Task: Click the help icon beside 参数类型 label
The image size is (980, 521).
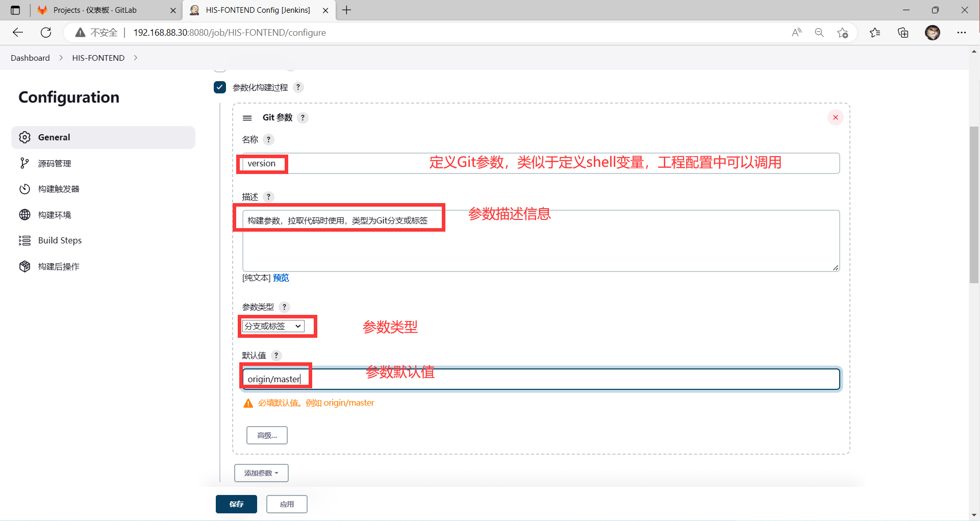Action: tap(284, 307)
